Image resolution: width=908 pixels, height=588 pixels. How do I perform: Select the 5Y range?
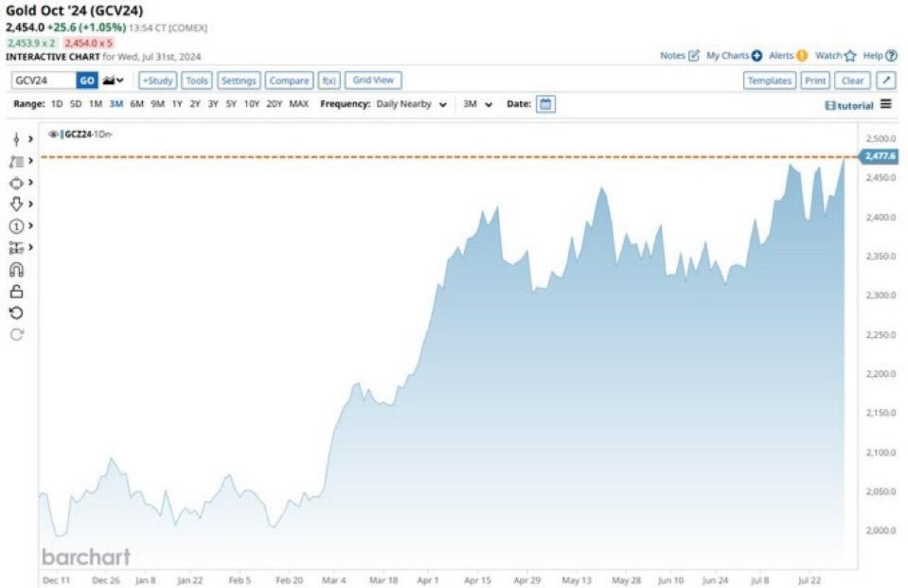coord(231,104)
